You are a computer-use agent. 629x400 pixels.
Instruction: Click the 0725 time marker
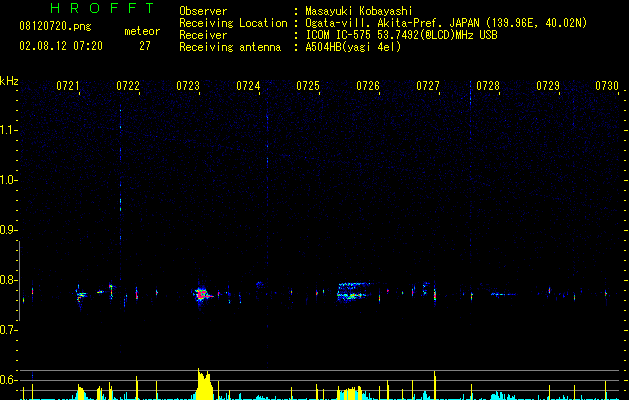(x=308, y=86)
